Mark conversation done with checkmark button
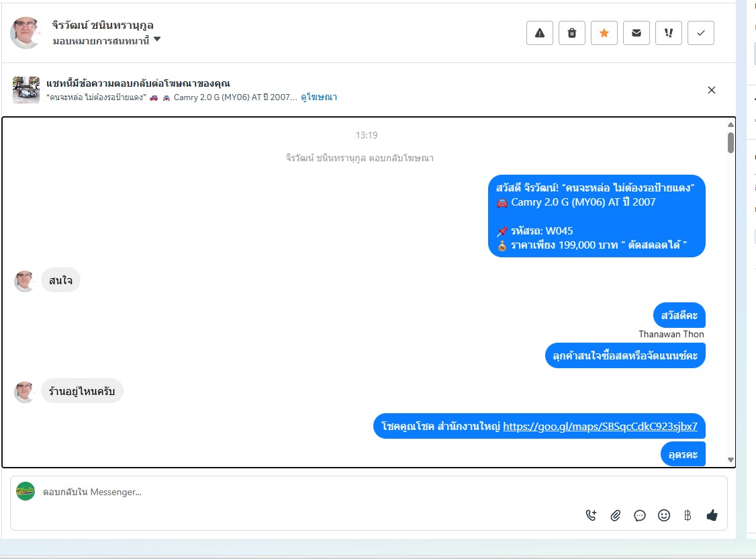Viewport: 756px width, 559px height. click(701, 33)
